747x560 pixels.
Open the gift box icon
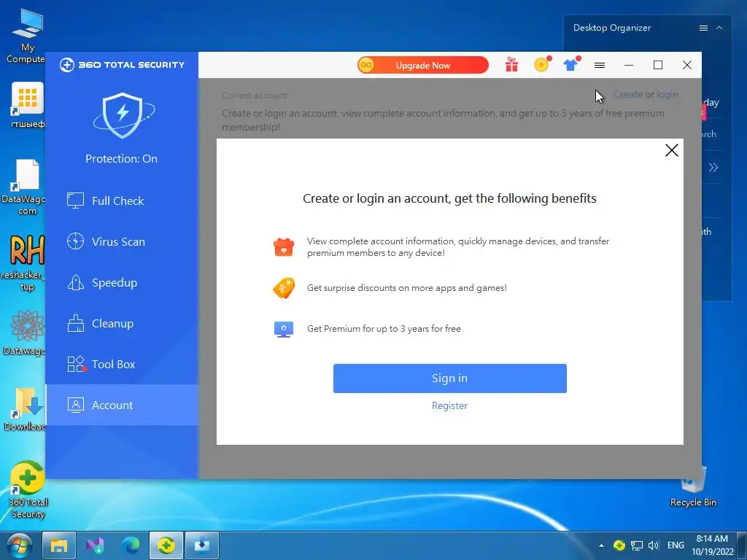[x=511, y=65]
